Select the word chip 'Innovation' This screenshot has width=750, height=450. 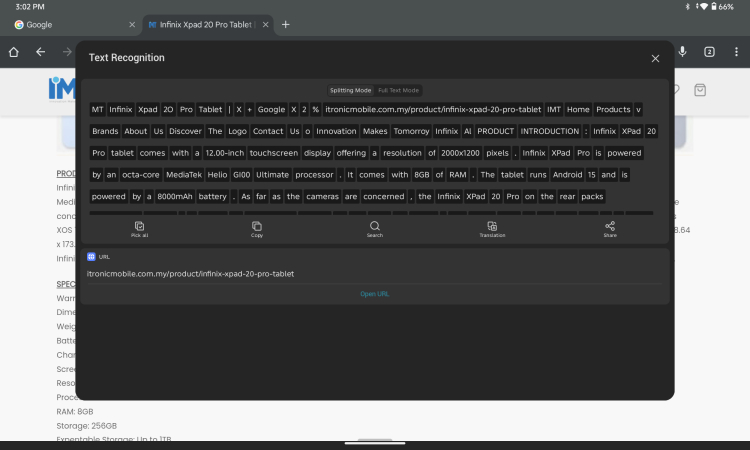pos(336,131)
